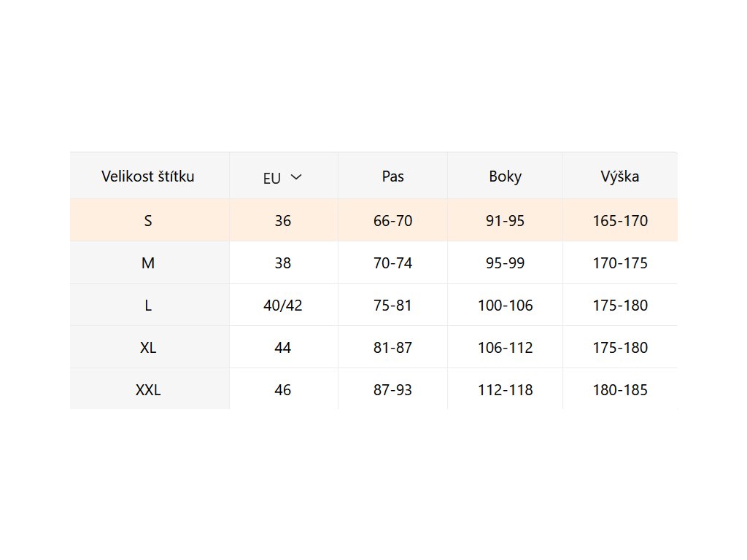Click the Boky column header

pos(505,176)
